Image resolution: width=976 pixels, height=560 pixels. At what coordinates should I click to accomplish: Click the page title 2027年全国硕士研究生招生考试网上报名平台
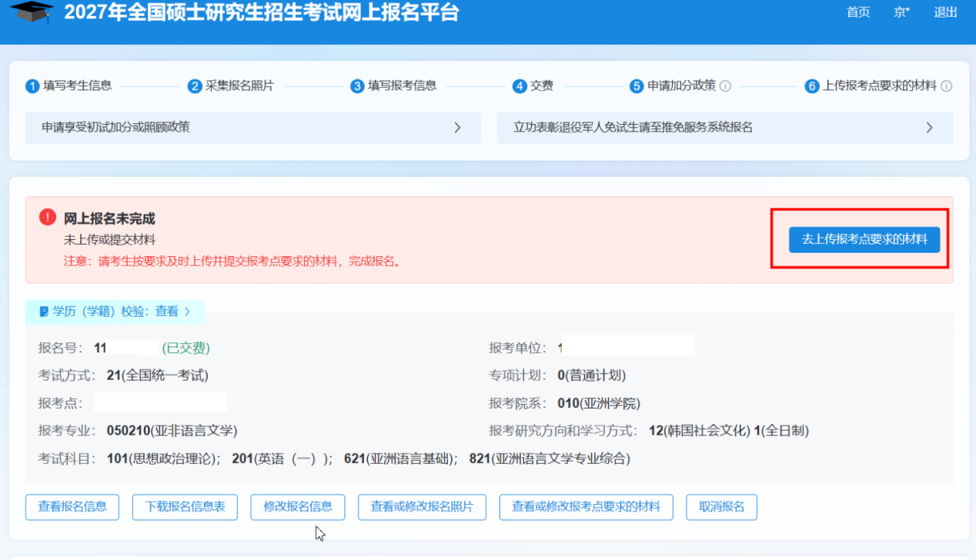click(261, 12)
